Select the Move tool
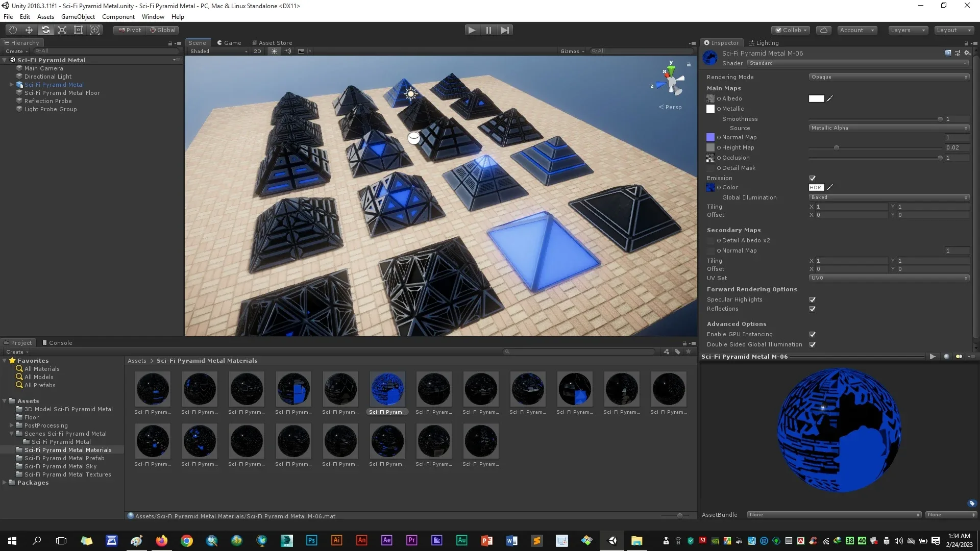 (x=29, y=30)
